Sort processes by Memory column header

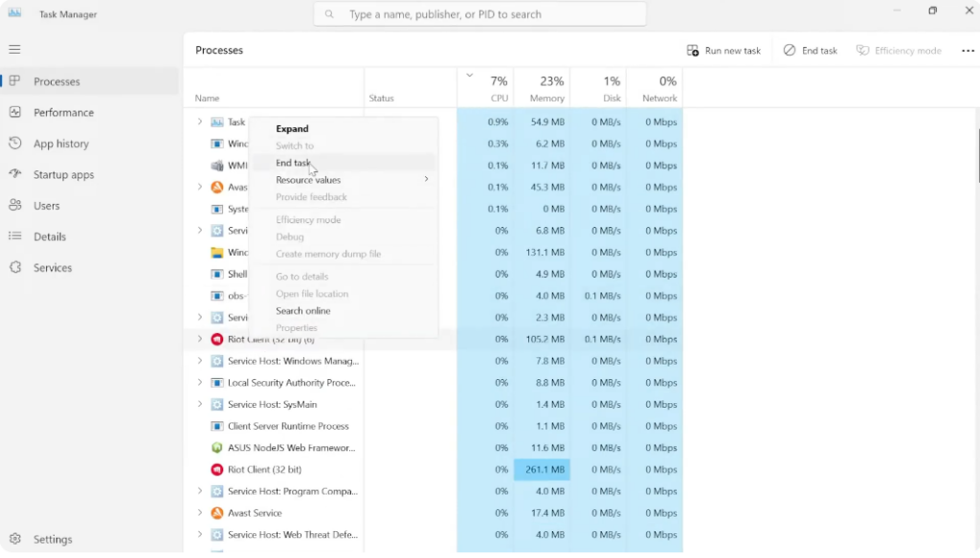tap(542, 89)
